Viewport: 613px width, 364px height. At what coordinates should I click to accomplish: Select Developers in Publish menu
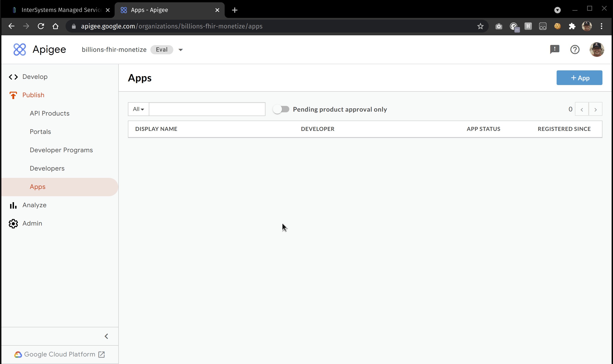[x=47, y=168]
